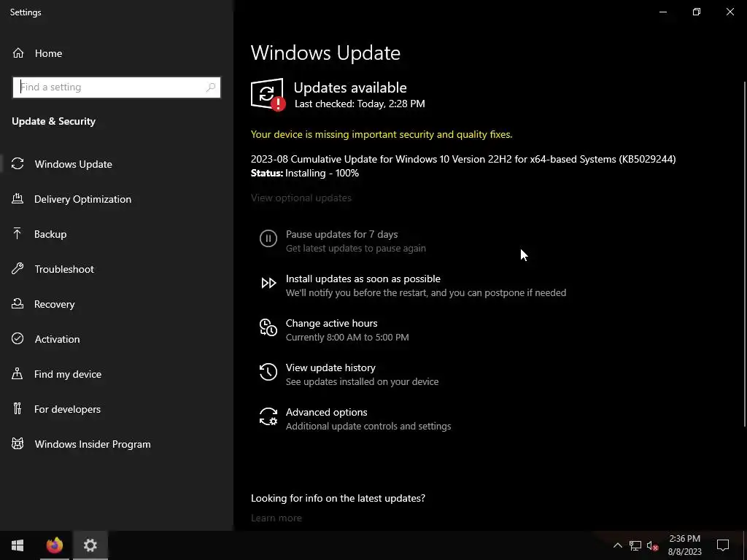Click the Updates available heading
This screenshot has height=560, width=747.
click(x=350, y=87)
